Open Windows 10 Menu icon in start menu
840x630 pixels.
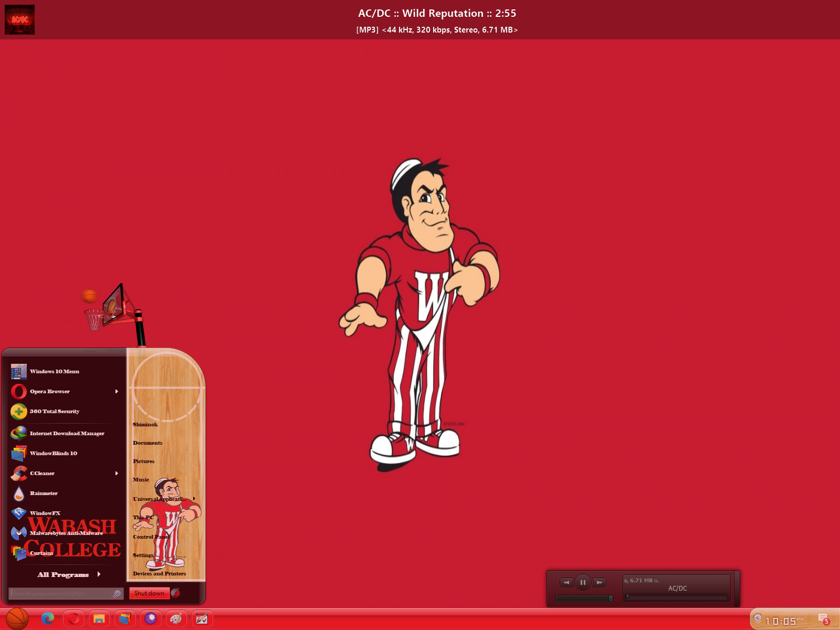pyautogui.click(x=19, y=372)
